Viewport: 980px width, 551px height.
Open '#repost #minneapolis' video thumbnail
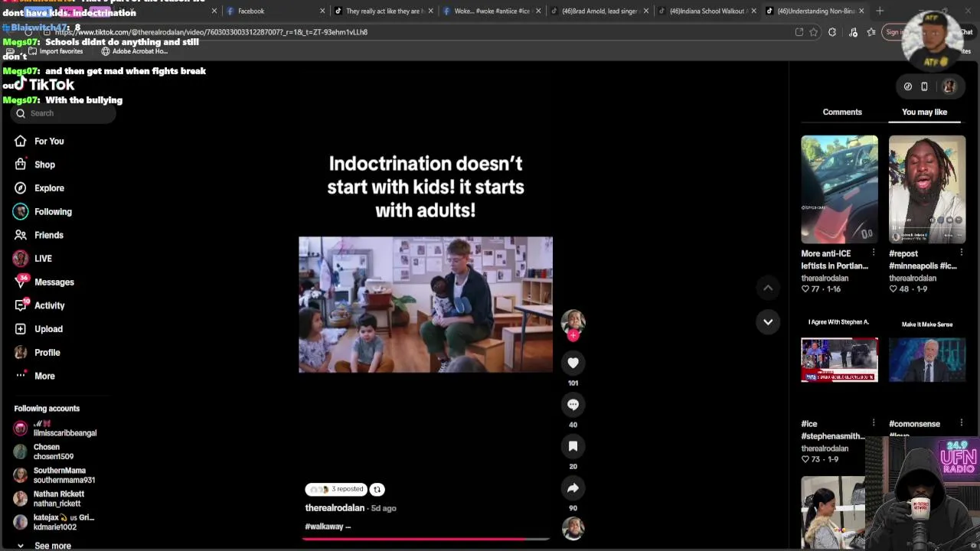[x=926, y=190]
